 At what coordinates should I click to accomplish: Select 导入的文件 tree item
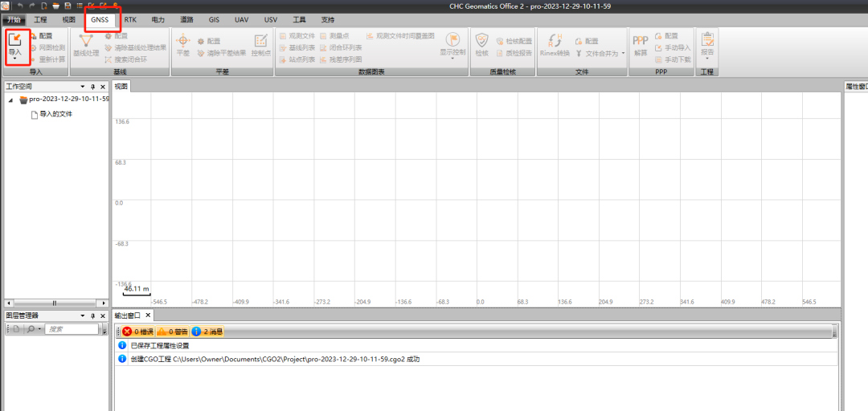pos(51,115)
